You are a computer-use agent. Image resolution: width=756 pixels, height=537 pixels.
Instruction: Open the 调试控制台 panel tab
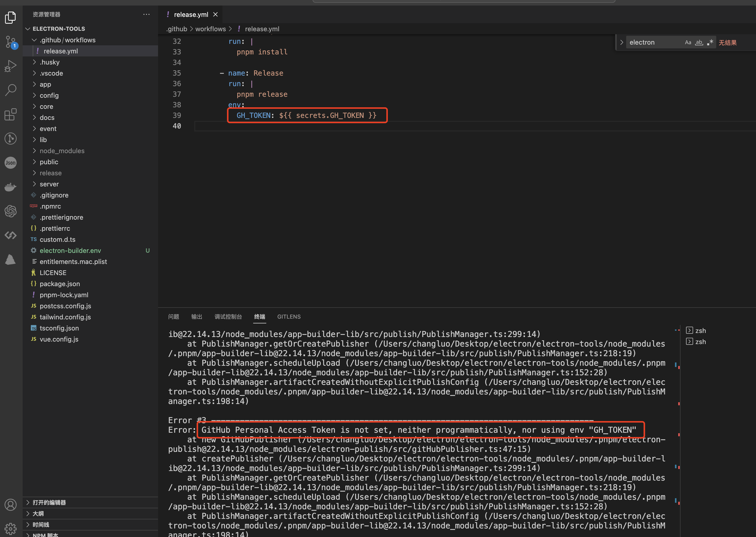[228, 316]
